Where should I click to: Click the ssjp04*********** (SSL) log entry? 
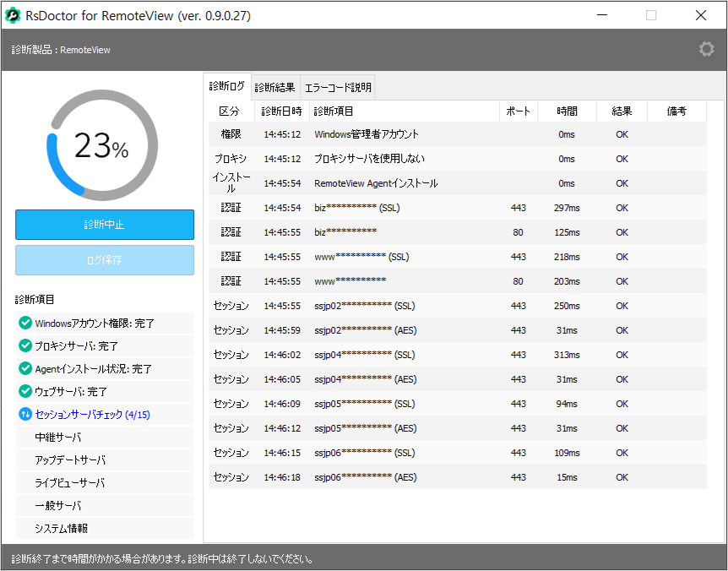457,355
